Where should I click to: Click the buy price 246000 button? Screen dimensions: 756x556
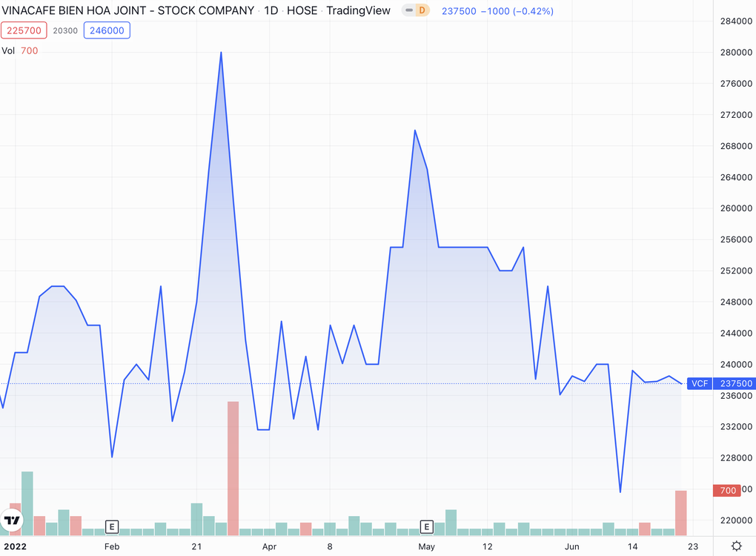(107, 30)
